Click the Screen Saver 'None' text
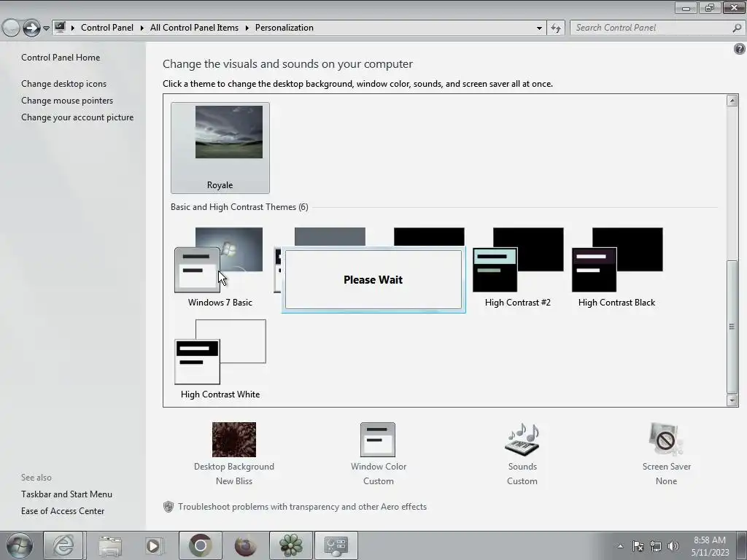Viewport: 747px width, 560px height. tap(666, 481)
